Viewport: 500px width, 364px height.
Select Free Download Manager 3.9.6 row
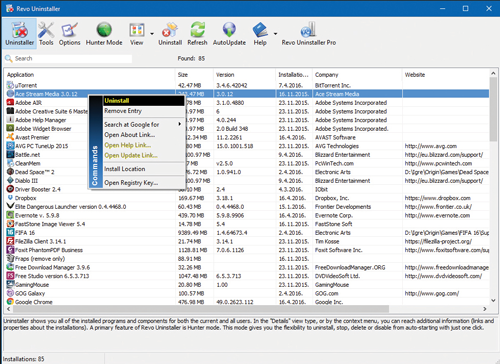click(247, 267)
